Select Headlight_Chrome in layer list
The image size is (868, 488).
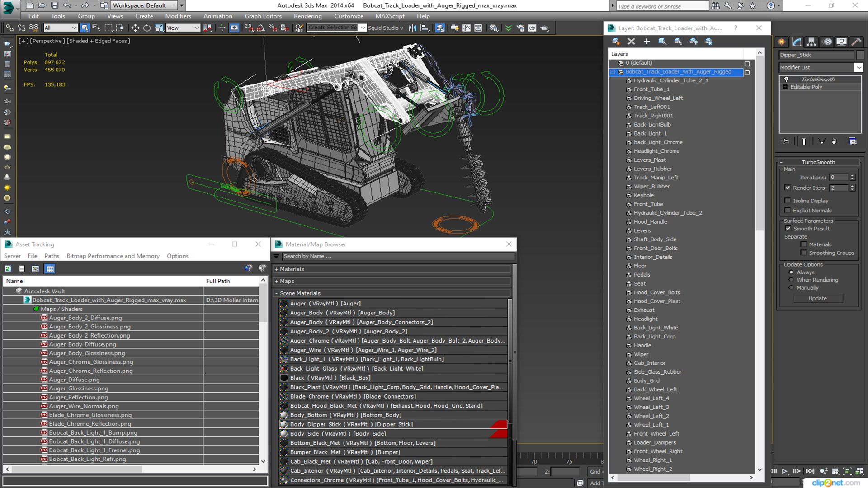(x=656, y=151)
